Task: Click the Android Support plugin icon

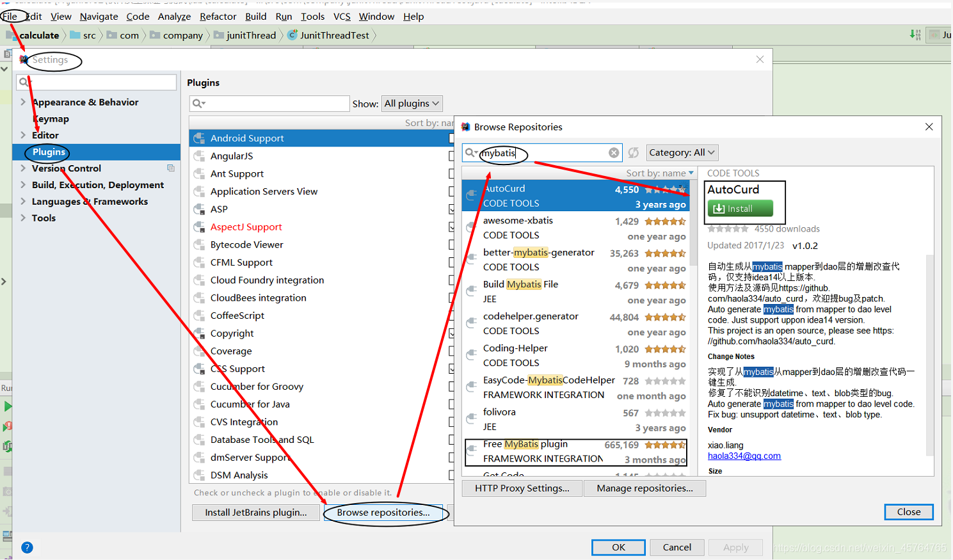Action: pyautogui.click(x=198, y=138)
